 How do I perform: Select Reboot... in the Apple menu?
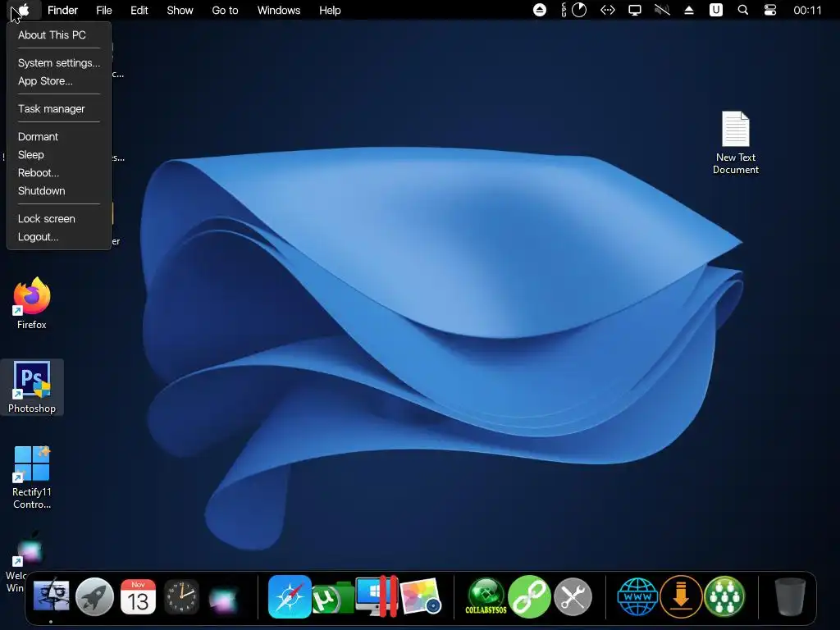pyautogui.click(x=39, y=173)
